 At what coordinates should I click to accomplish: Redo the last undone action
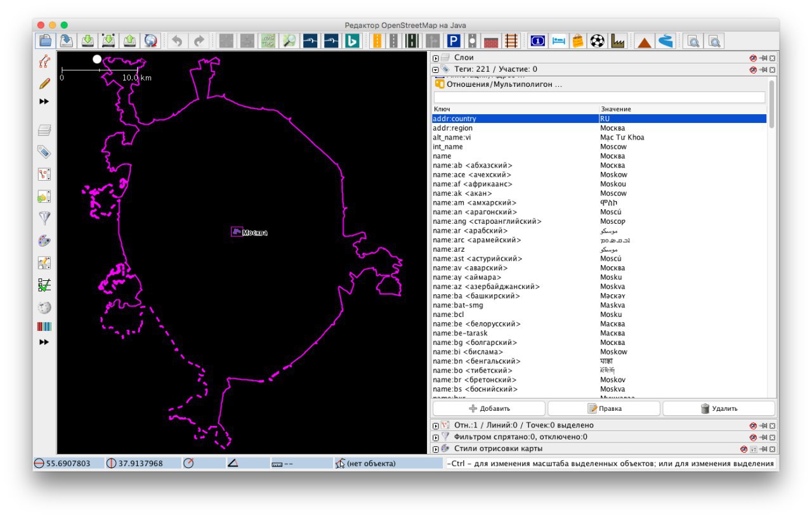(x=199, y=41)
